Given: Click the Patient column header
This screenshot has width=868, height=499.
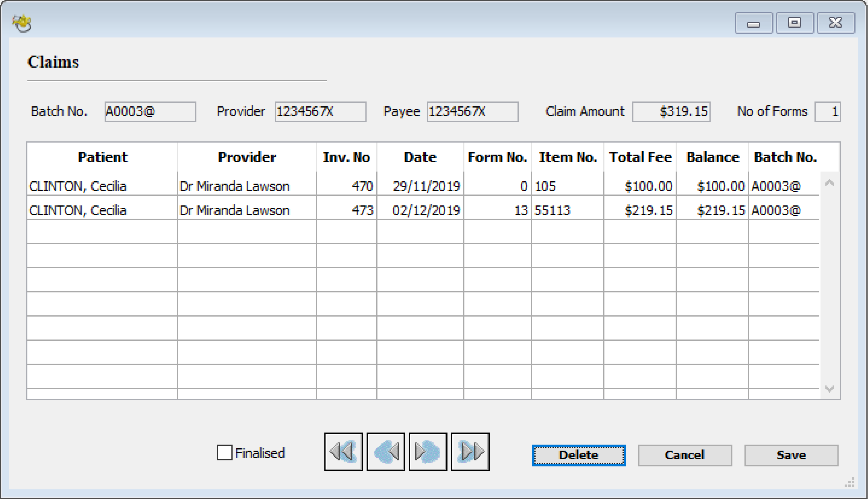Looking at the screenshot, I should 102,157.
